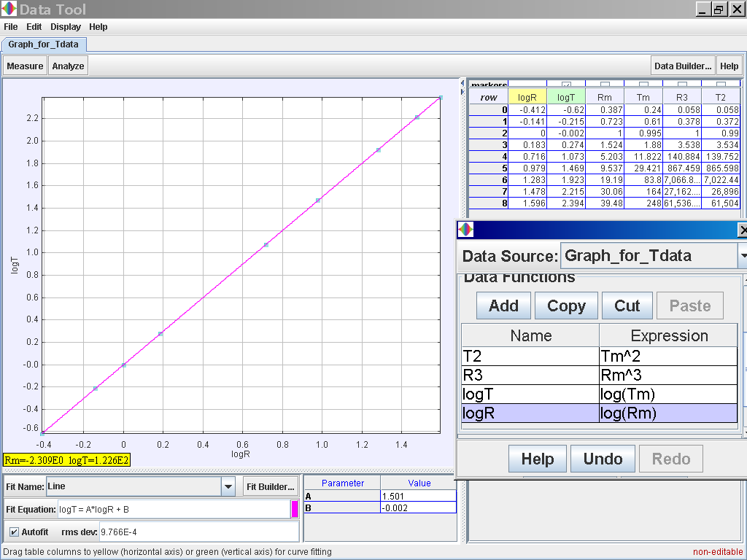The image size is (747, 560).
Task: Click the magenta fit line color swatch
Action: [295, 510]
